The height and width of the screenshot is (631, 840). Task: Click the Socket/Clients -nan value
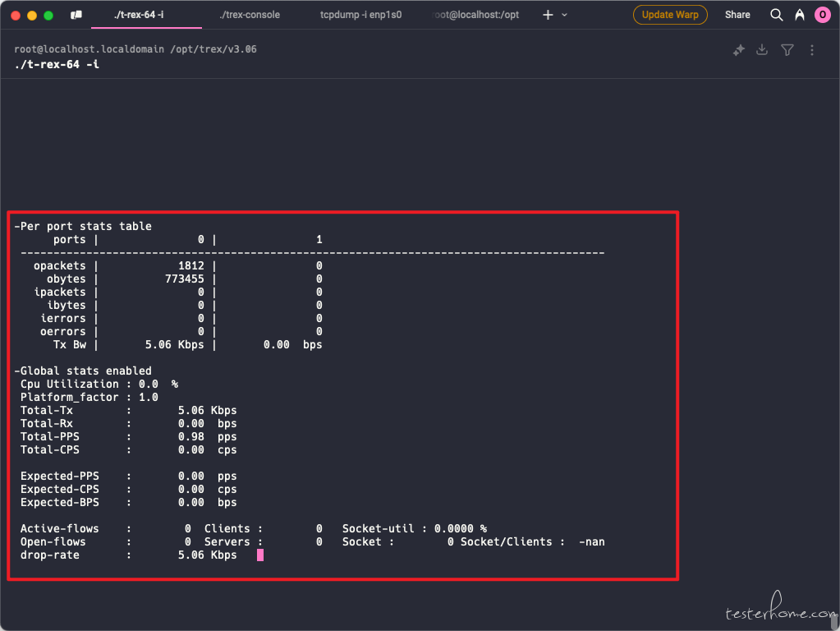pos(592,542)
